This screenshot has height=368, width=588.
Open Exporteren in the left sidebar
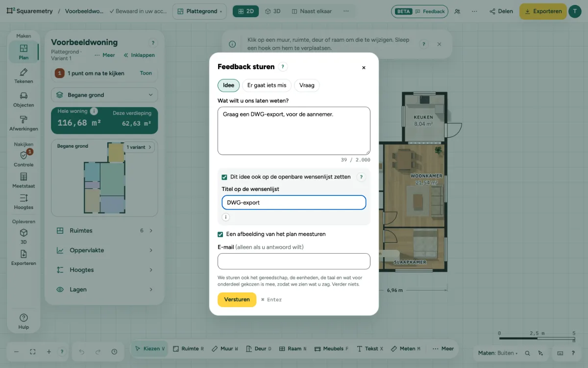(24, 258)
